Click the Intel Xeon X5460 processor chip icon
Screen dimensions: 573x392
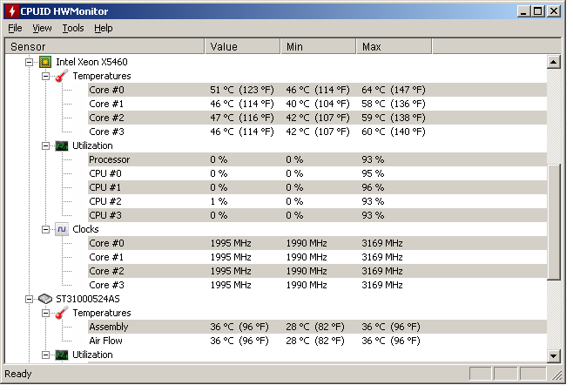[45, 62]
